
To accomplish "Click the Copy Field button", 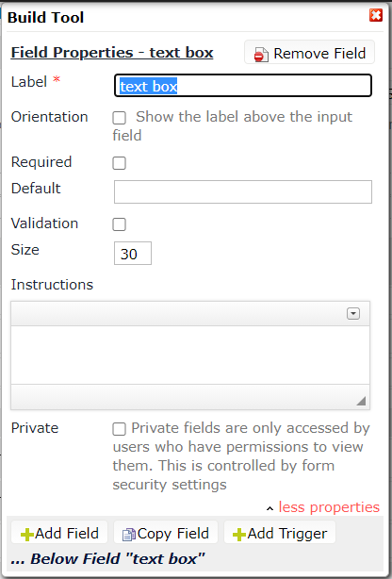I will (x=166, y=533).
